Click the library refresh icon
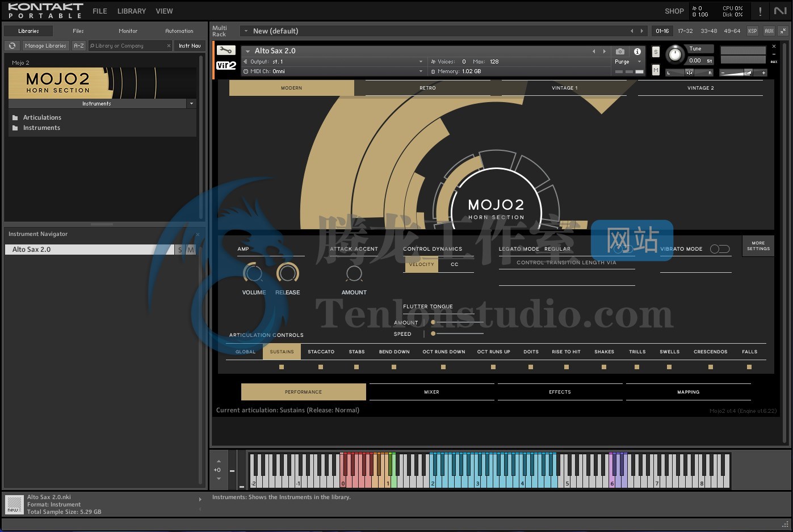The height and width of the screenshot is (532, 793). click(12, 45)
